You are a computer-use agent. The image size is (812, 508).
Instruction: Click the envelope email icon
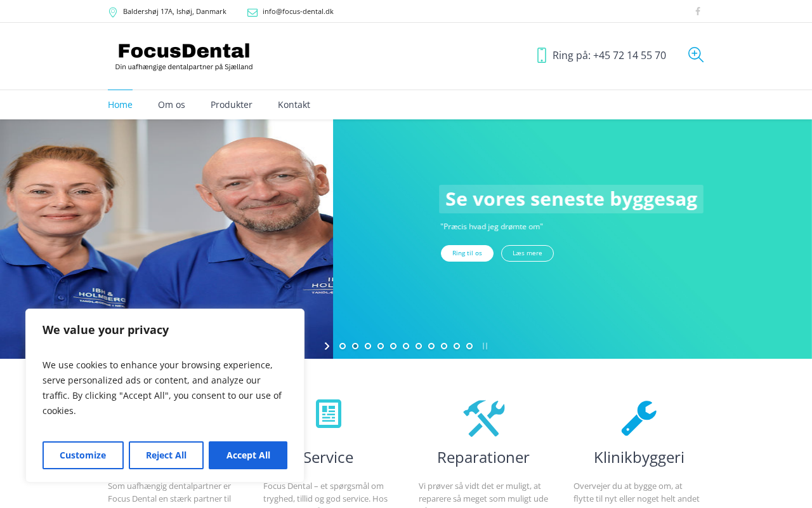pyautogui.click(x=252, y=12)
